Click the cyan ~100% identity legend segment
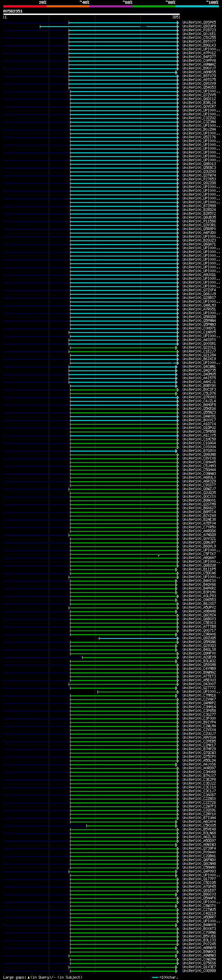This screenshot has width=222, height=980. (197, 6)
